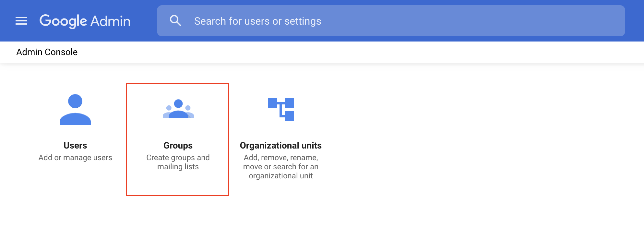Screen dimensions: 644x251
Task: Click the Users person icon
Action: tap(75, 110)
